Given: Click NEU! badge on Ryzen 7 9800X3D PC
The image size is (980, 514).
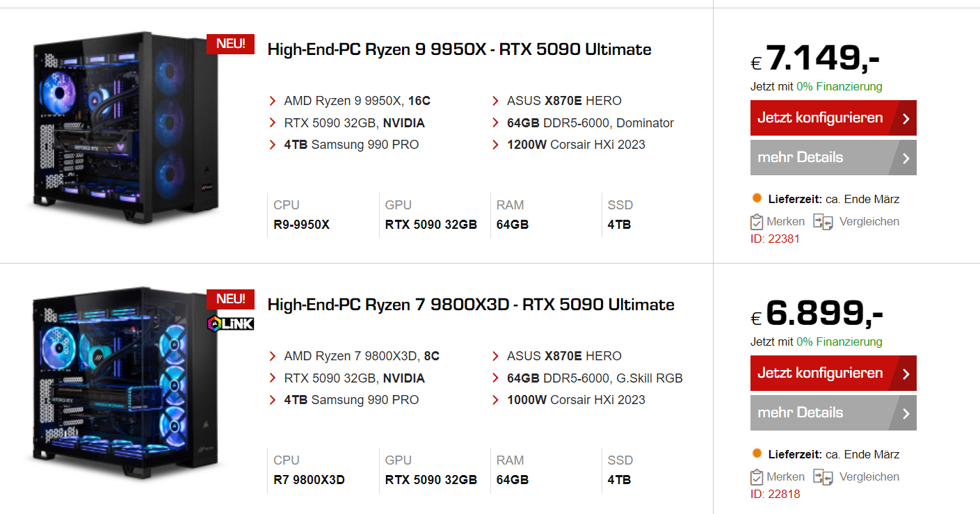Looking at the screenshot, I should pos(230,299).
